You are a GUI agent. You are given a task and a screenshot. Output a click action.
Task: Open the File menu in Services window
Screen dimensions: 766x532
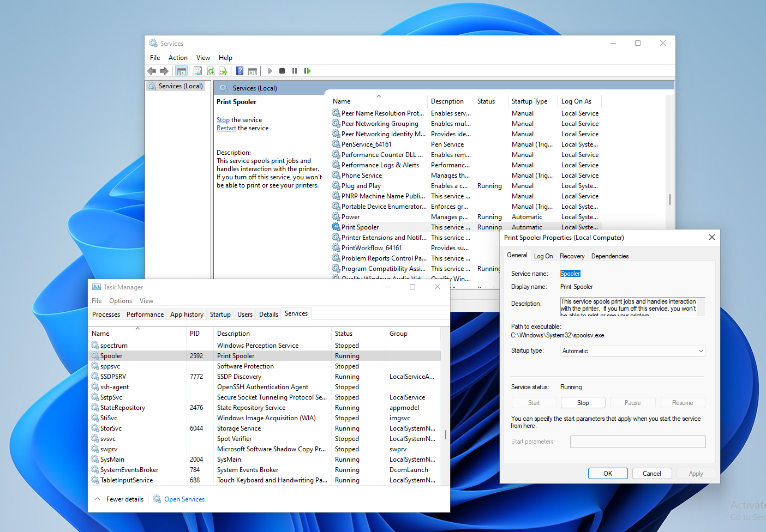click(155, 57)
